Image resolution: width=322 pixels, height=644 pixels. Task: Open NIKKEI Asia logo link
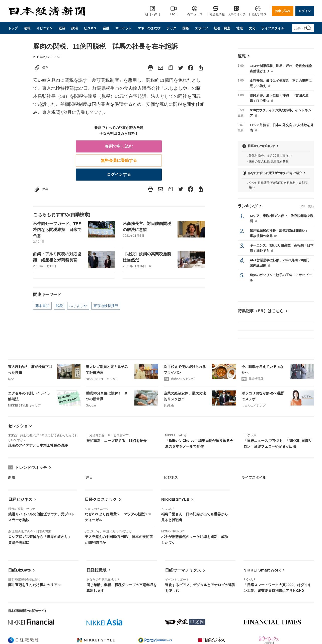pos(104,622)
